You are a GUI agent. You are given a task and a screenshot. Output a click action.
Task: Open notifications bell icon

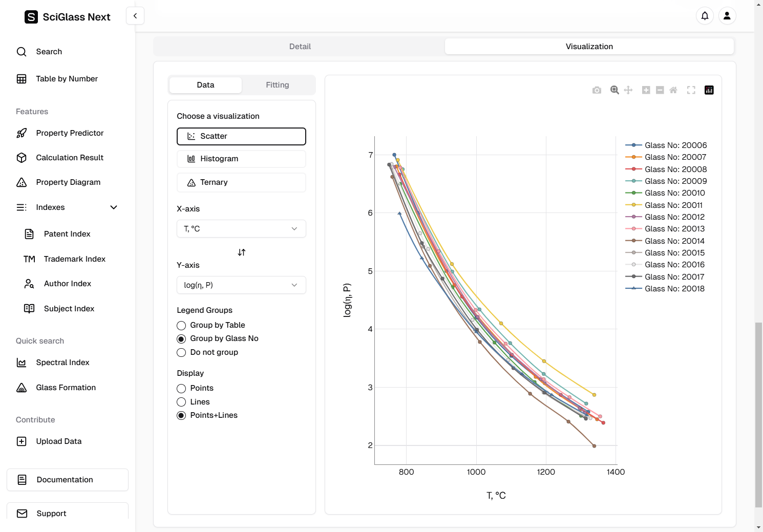point(705,16)
